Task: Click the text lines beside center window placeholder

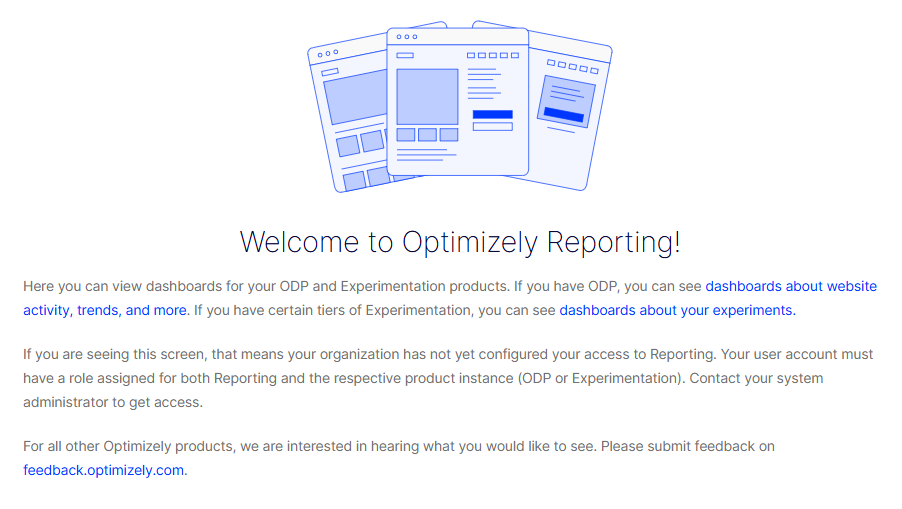Action: [484, 83]
